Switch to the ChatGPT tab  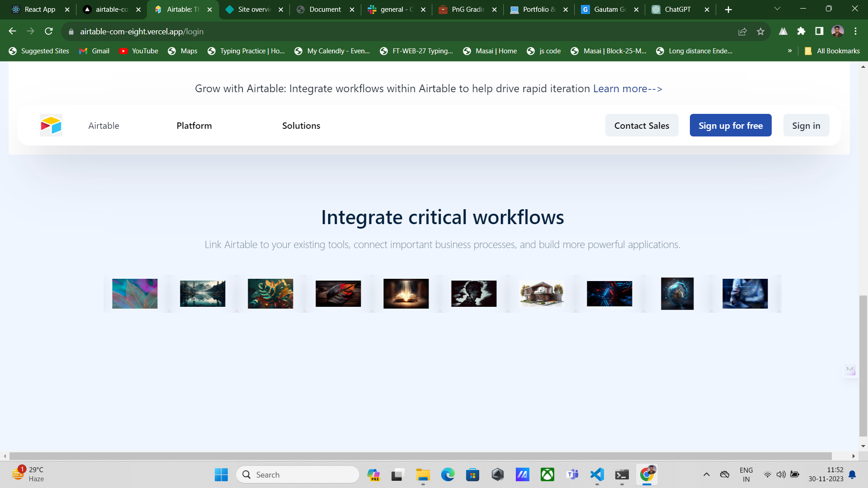pyautogui.click(x=677, y=9)
